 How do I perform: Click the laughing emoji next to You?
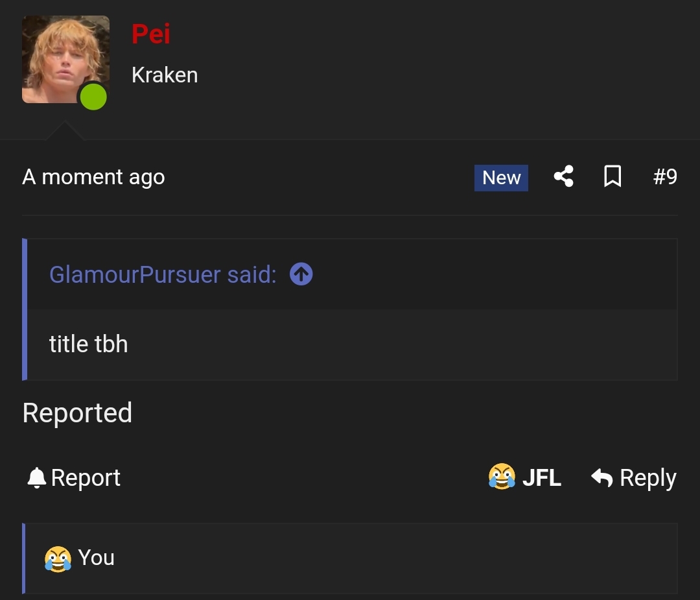[x=58, y=558]
